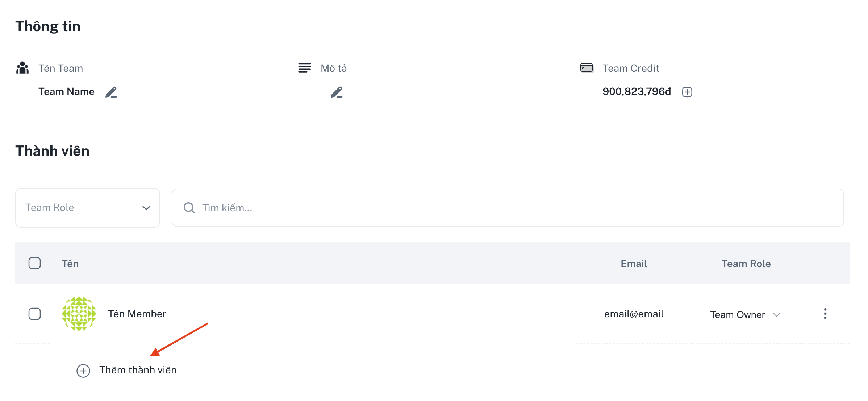Check the checkbox for Tên Member row

35,314
